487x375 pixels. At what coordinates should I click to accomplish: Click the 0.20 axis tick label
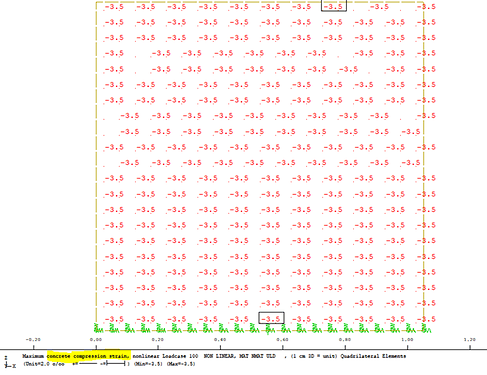[158, 339]
